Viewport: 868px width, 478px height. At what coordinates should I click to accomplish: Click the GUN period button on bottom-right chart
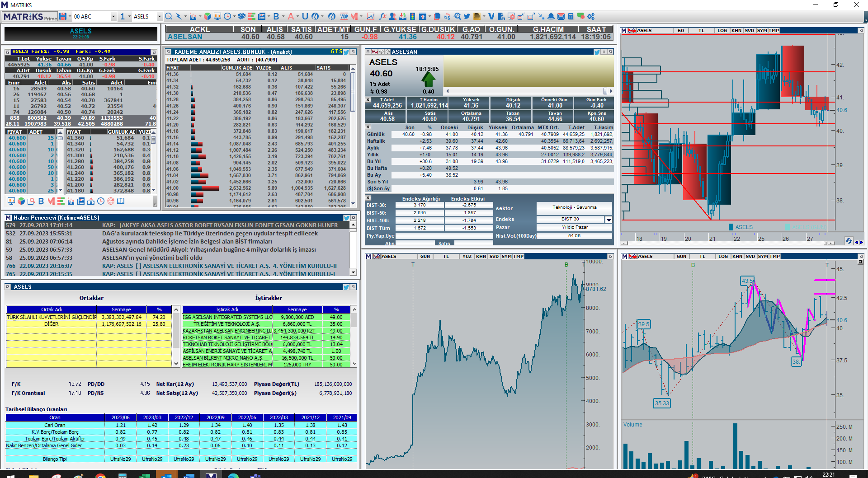[x=682, y=257]
